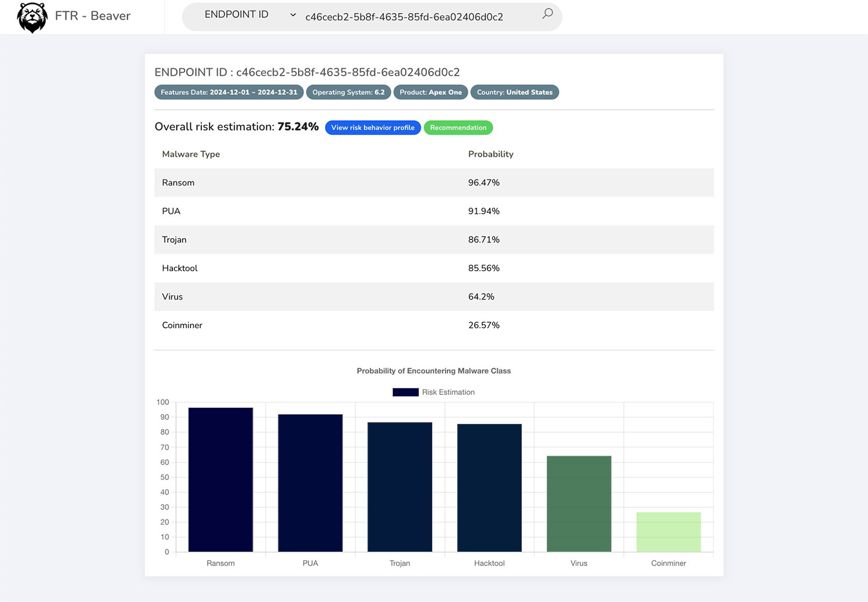Click the Beaver logo icon

pos(32,17)
